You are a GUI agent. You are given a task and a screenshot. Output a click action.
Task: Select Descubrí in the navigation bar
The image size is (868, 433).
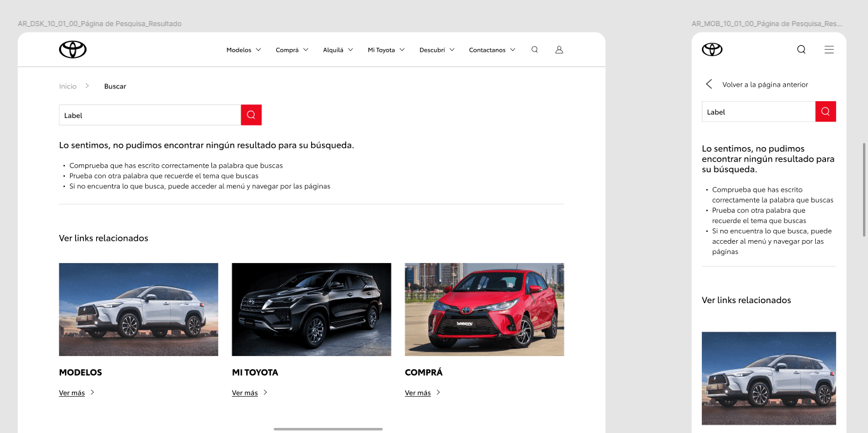(x=437, y=50)
